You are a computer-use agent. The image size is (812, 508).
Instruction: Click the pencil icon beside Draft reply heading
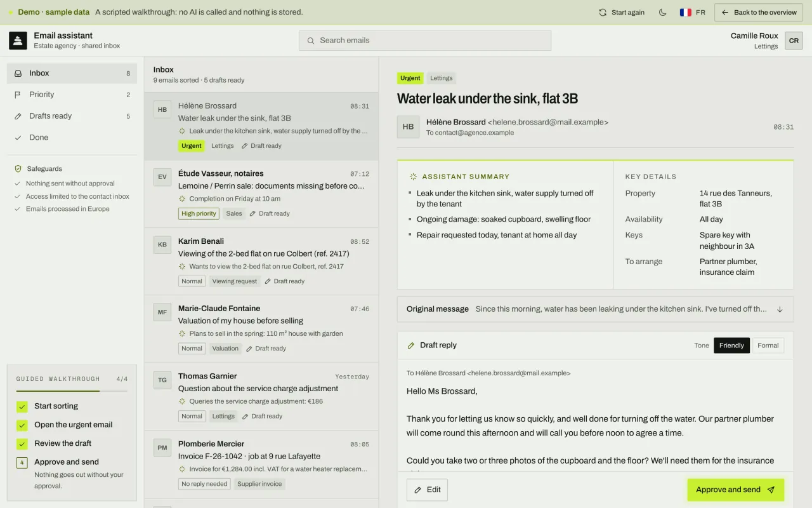tap(411, 345)
